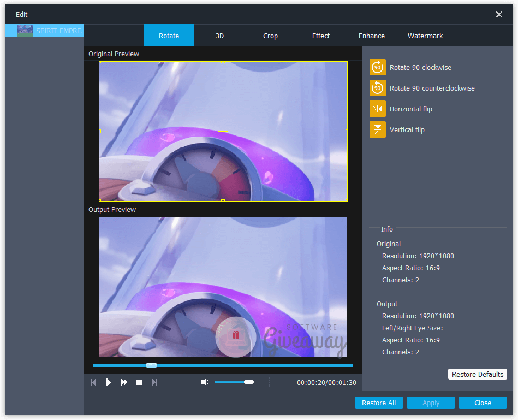
Task: Click the fast forward button
Action: 124,382
